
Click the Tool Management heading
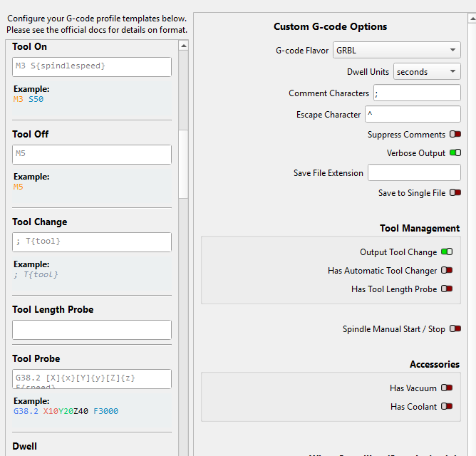tap(420, 228)
